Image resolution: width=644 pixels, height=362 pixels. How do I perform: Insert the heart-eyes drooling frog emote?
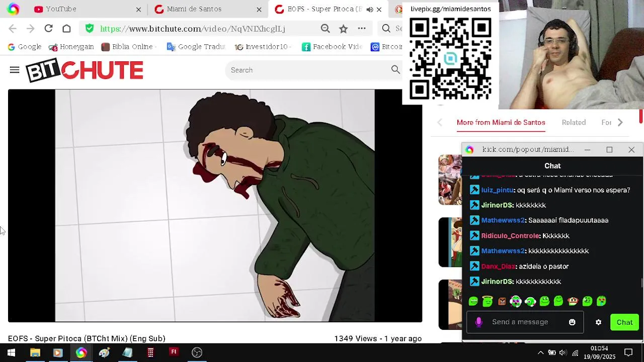tap(601, 301)
